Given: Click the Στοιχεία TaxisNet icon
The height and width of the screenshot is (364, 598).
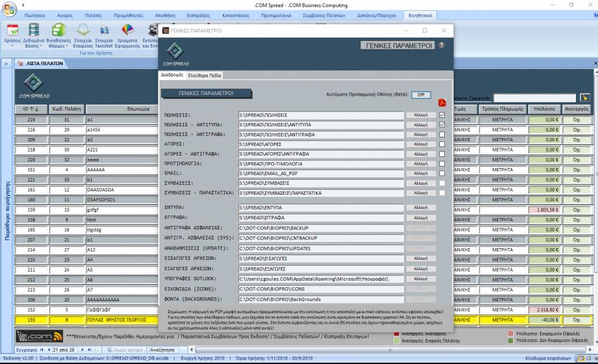Looking at the screenshot, I should coord(104,30).
